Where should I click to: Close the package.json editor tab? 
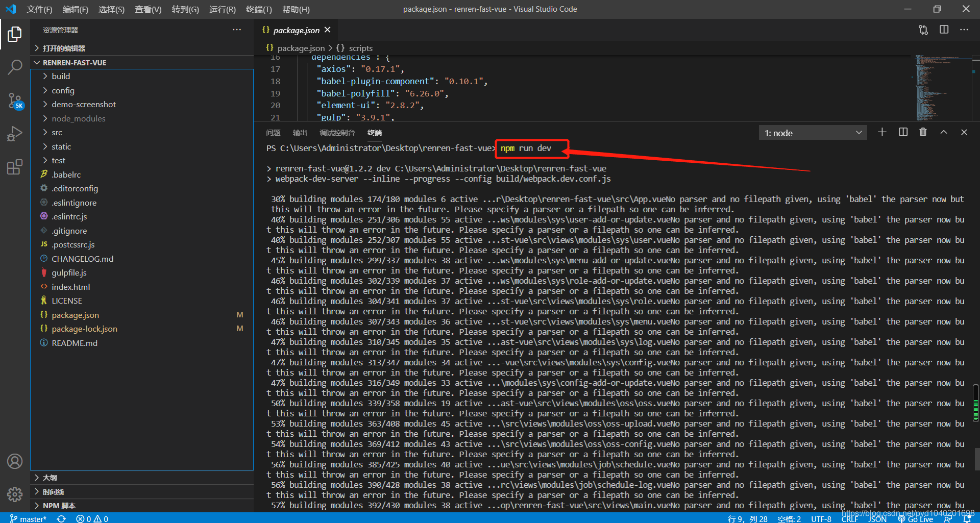(x=328, y=30)
